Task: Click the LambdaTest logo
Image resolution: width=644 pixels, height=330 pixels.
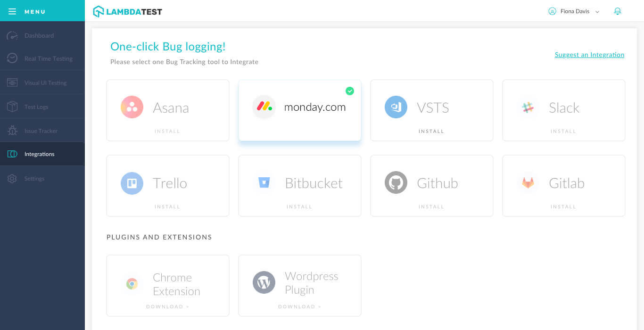Action: tap(127, 11)
